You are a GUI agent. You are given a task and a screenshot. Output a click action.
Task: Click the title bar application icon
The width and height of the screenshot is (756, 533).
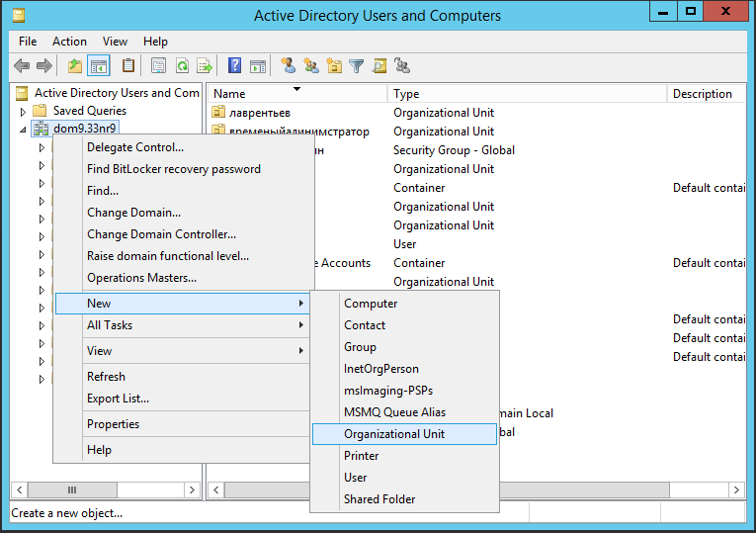[19, 16]
